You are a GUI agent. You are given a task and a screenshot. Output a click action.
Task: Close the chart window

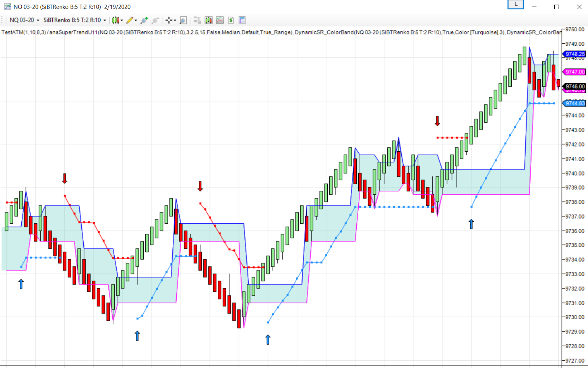579,7
